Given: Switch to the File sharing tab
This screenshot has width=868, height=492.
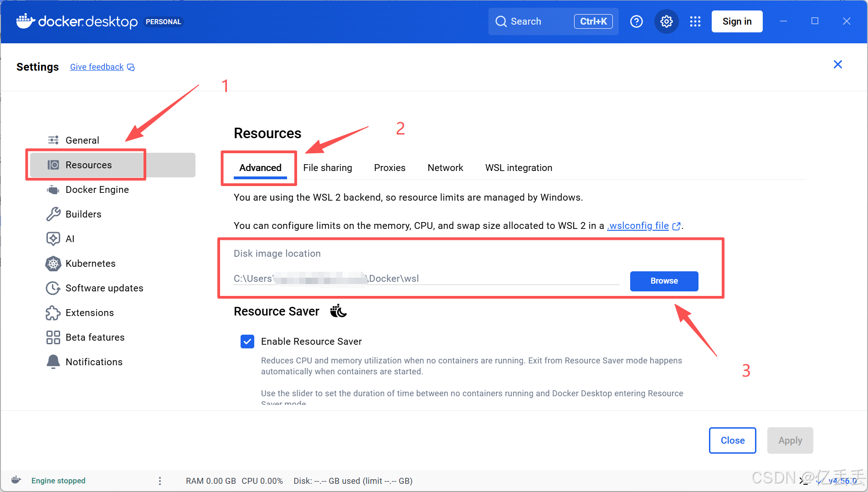Looking at the screenshot, I should 328,168.
